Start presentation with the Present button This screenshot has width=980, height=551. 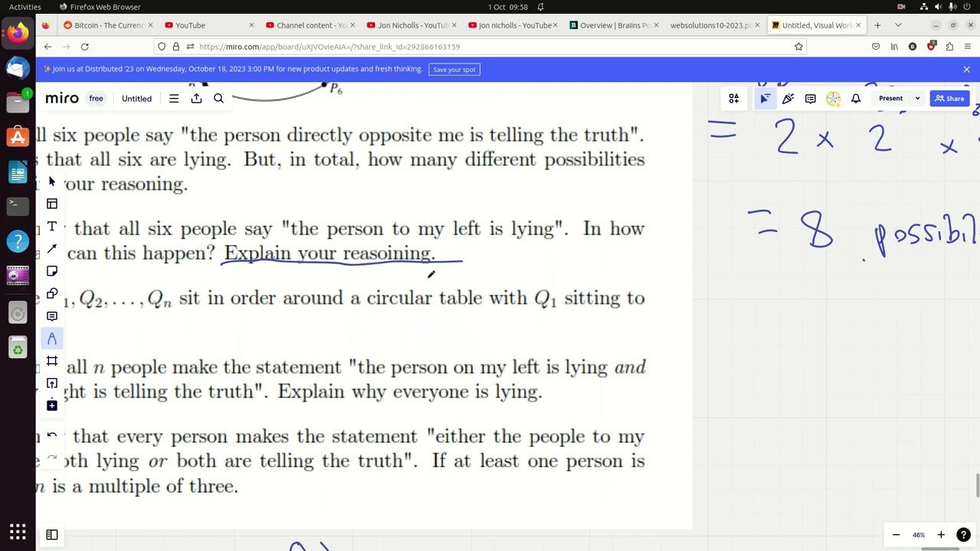point(890,99)
